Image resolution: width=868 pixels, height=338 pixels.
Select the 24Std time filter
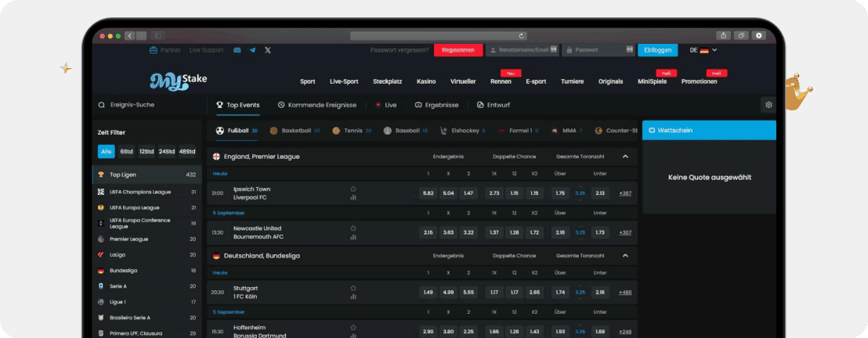pos(167,152)
